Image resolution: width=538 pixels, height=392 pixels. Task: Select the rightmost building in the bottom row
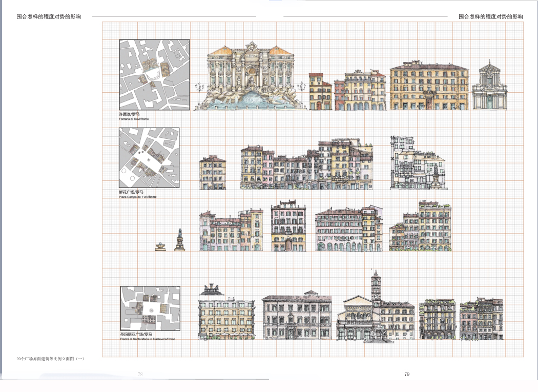(x=481, y=319)
